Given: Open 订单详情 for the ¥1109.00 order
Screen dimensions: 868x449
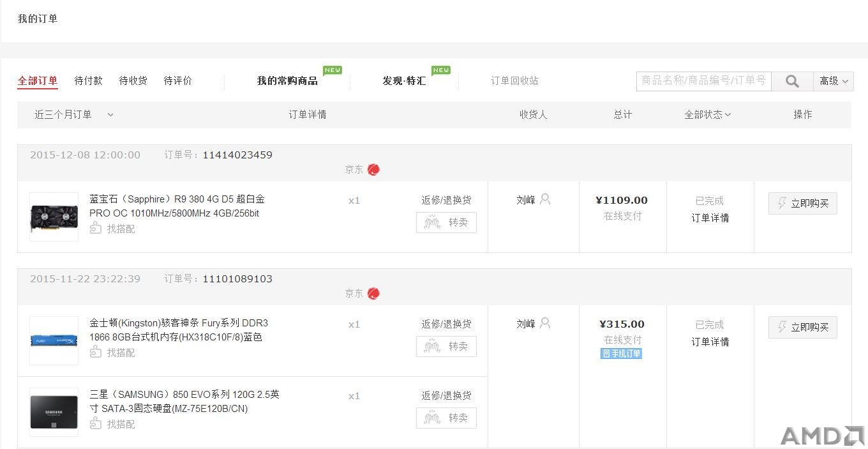Looking at the screenshot, I should point(710,218).
